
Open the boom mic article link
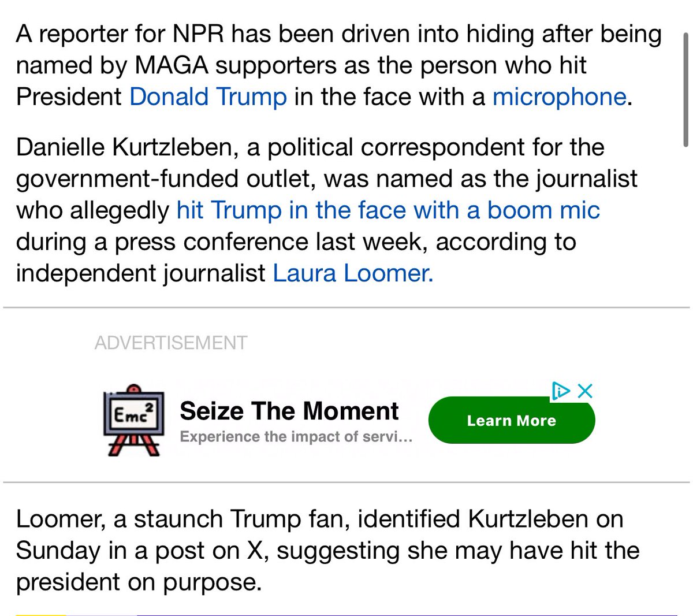[388, 210]
